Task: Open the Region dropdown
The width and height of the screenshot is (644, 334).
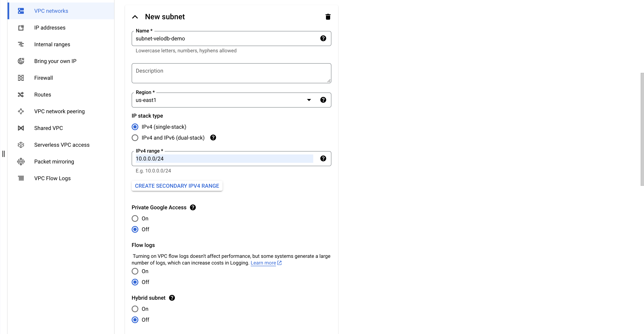Action: tap(309, 100)
